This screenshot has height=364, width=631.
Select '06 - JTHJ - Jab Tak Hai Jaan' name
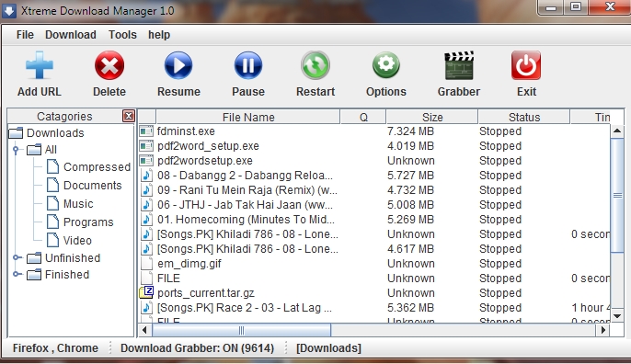coord(245,205)
